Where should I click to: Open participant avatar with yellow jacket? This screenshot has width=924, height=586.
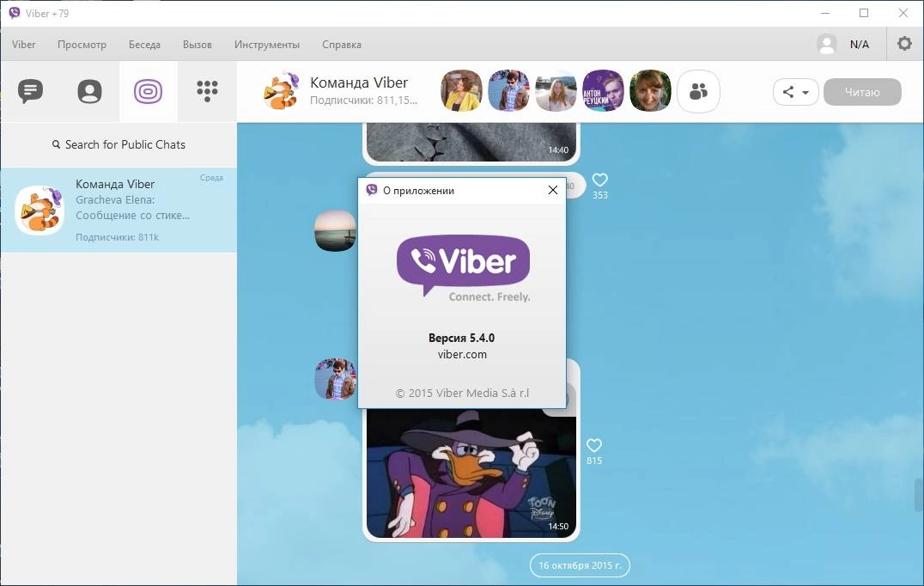461,91
